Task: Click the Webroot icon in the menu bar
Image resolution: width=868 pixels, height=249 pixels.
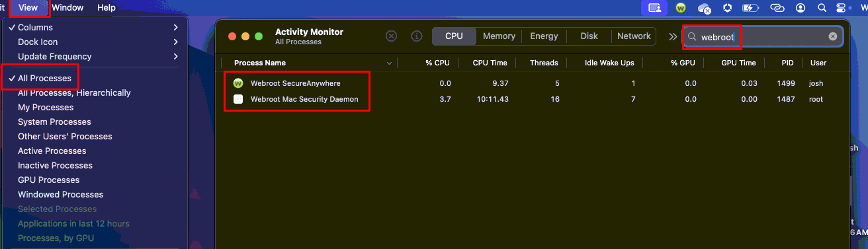Action: pyautogui.click(x=681, y=8)
